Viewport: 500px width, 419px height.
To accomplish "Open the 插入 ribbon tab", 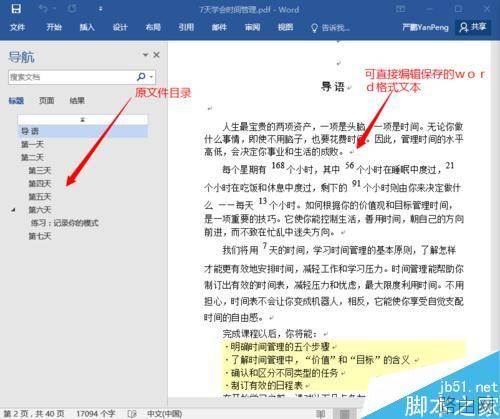I will 87,27.
